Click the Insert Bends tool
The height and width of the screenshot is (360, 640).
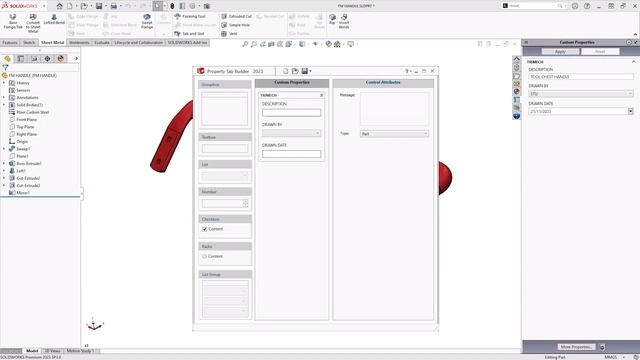click(344, 21)
